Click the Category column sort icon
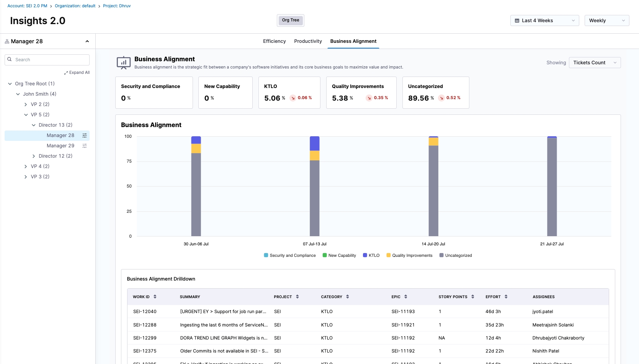The image size is (639, 364). (x=348, y=297)
